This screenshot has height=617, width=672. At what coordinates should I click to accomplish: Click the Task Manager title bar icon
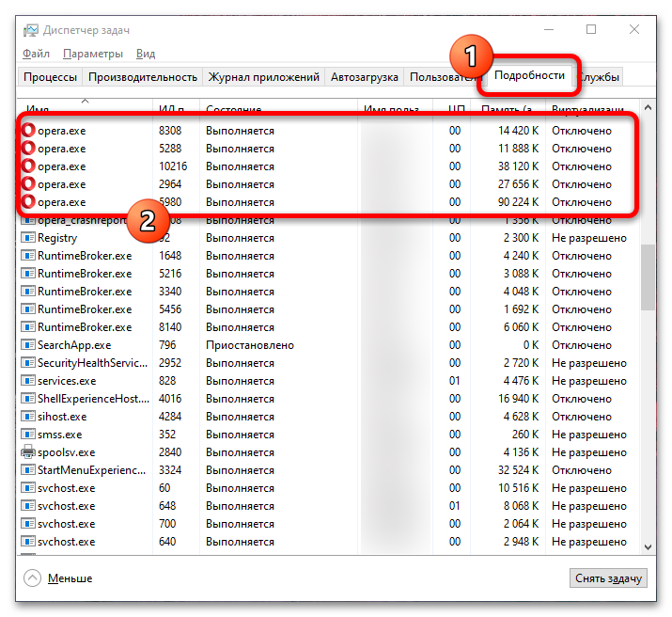point(30,30)
